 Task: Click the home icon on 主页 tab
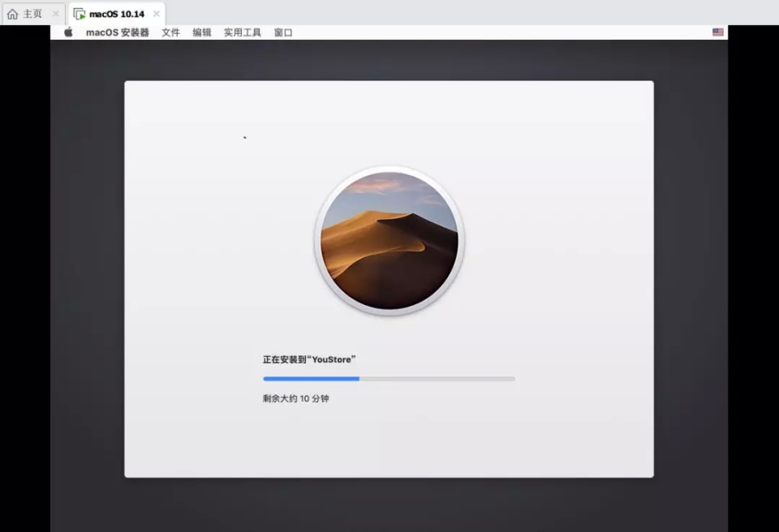[12, 14]
